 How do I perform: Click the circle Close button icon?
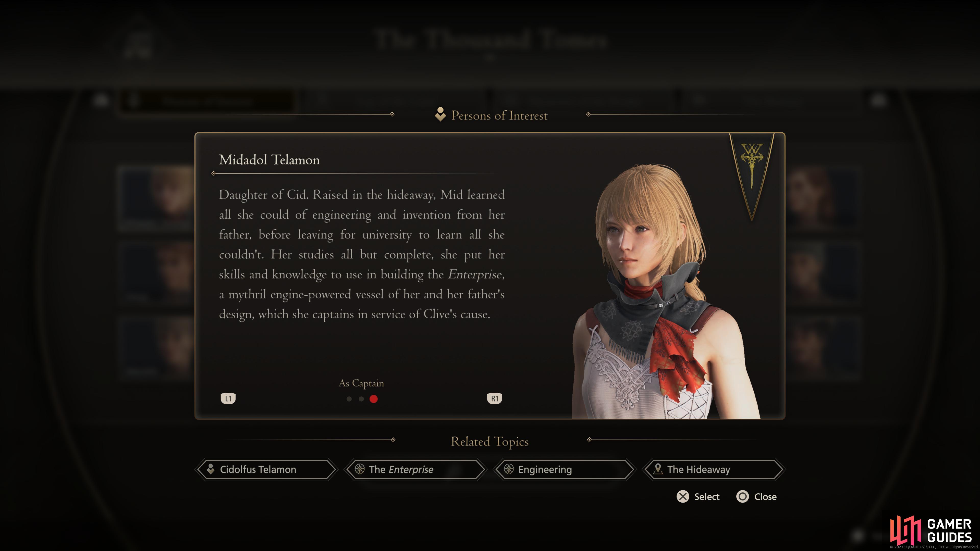tap(743, 497)
